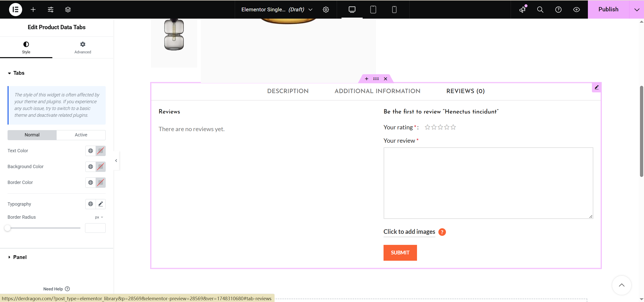Open the Border Radius unit dropdown
644x302 pixels.
pyautogui.click(x=98, y=217)
